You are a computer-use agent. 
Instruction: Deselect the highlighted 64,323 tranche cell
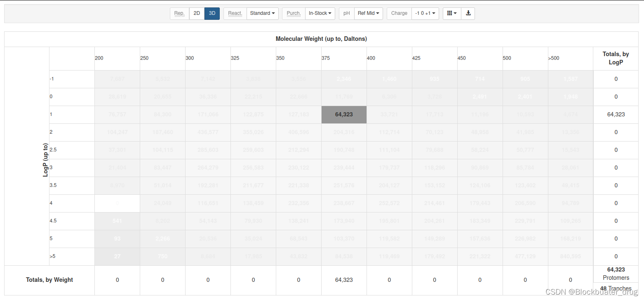pos(344,114)
